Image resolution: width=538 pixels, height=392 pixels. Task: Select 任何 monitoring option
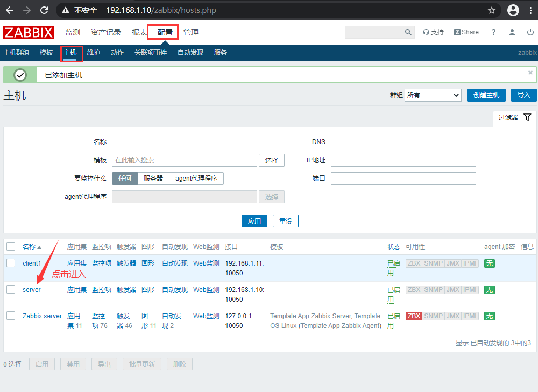pyautogui.click(x=125, y=179)
